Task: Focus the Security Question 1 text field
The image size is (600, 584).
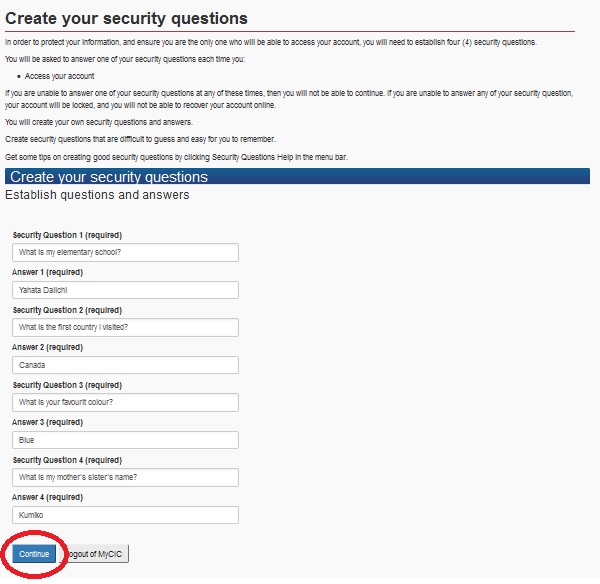Action: click(125, 252)
